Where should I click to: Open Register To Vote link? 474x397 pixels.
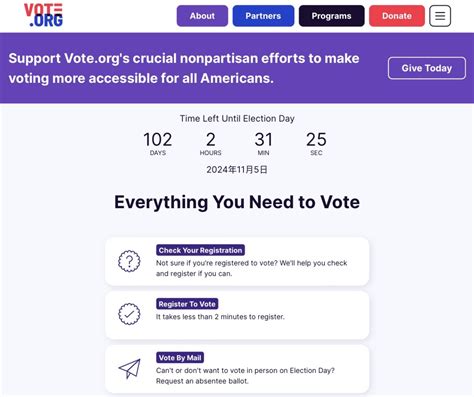point(187,304)
